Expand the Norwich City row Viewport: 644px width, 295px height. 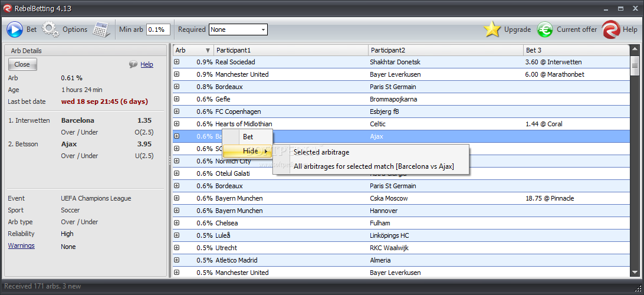pyautogui.click(x=176, y=161)
